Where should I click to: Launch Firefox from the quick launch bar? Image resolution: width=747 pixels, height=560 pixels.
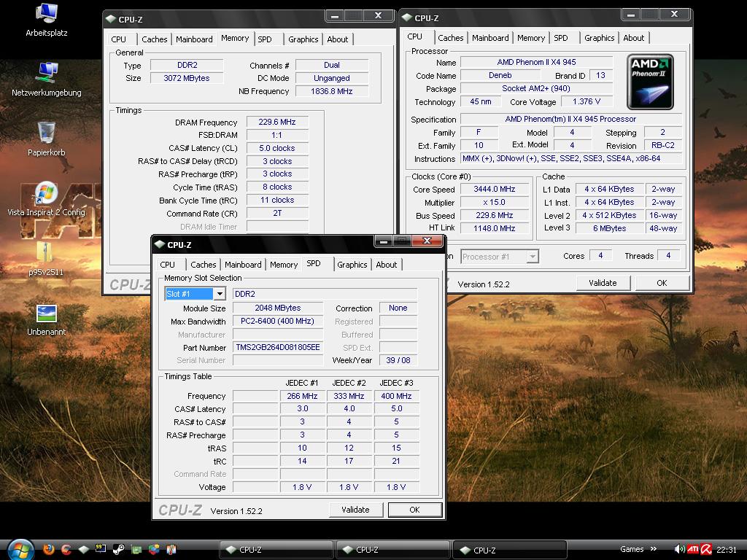[x=49, y=549]
